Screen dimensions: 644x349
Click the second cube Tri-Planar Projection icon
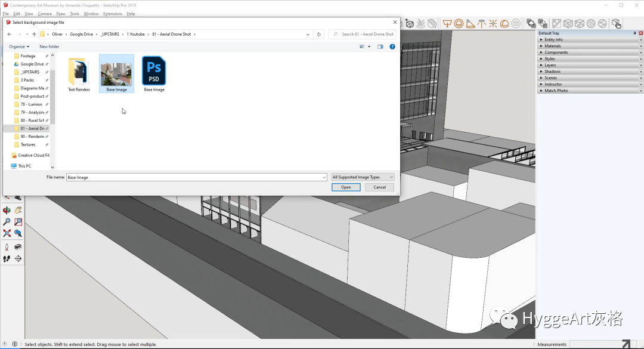click(580, 24)
